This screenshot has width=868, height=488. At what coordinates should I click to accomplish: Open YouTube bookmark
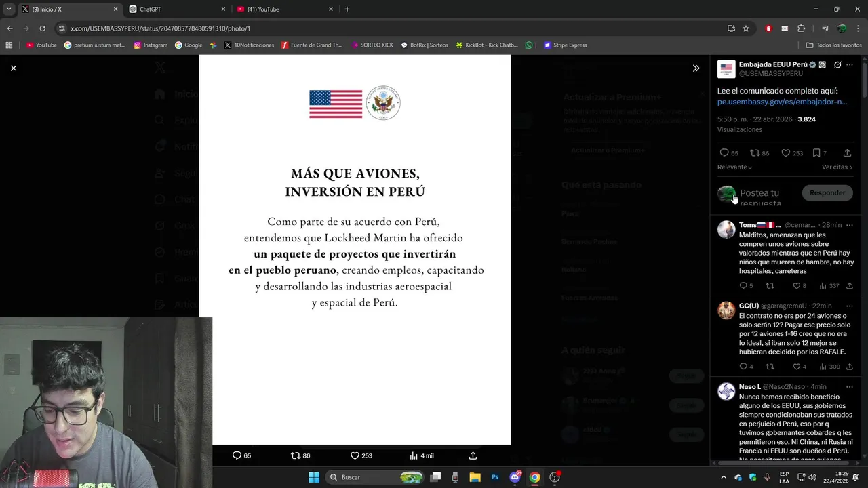click(x=41, y=45)
